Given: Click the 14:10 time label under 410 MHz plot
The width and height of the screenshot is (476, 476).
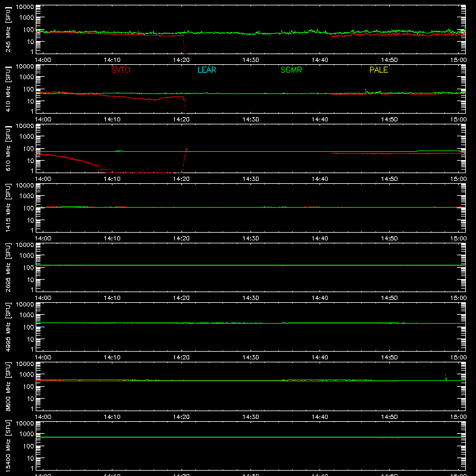Looking at the screenshot, I should pyautogui.click(x=112, y=120).
